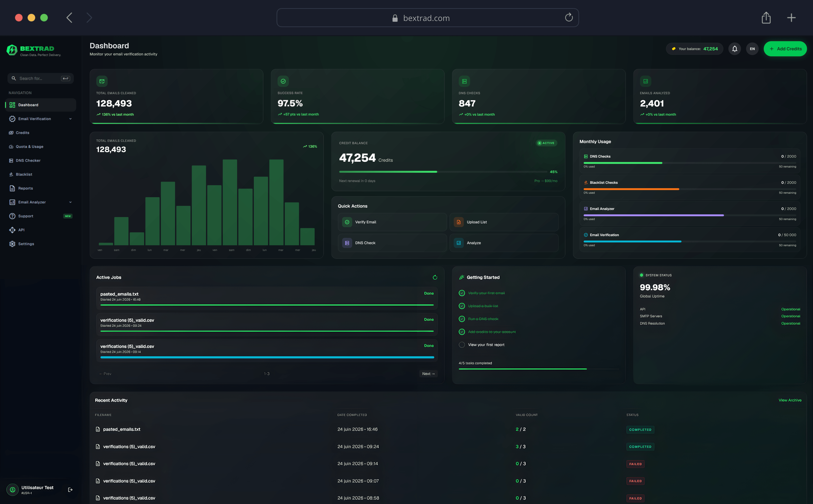
Task: Refresh the Active Jobs list
Action: click(x=435, y=277)
